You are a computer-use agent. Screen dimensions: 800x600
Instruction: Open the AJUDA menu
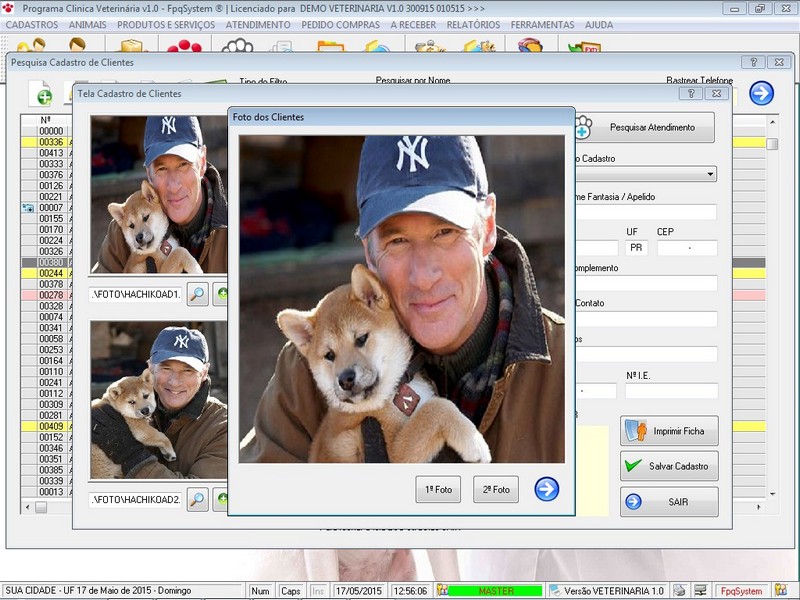pos(599,25)
